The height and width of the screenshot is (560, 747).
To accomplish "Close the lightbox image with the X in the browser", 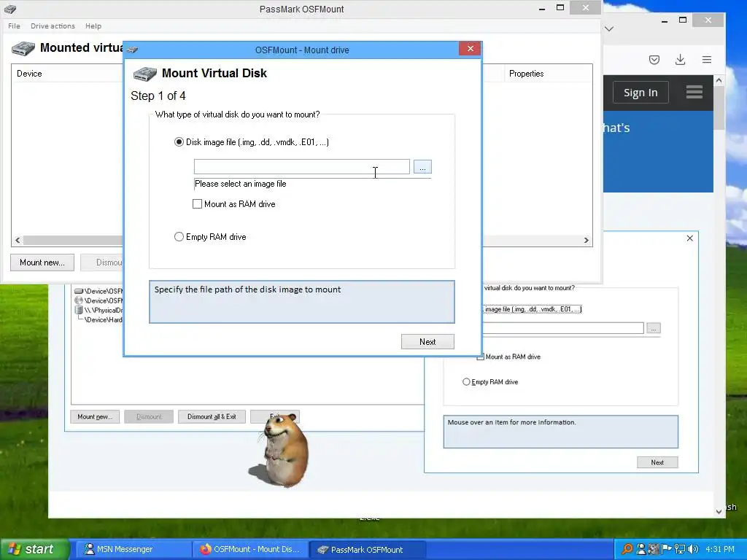I will point(690,238).
